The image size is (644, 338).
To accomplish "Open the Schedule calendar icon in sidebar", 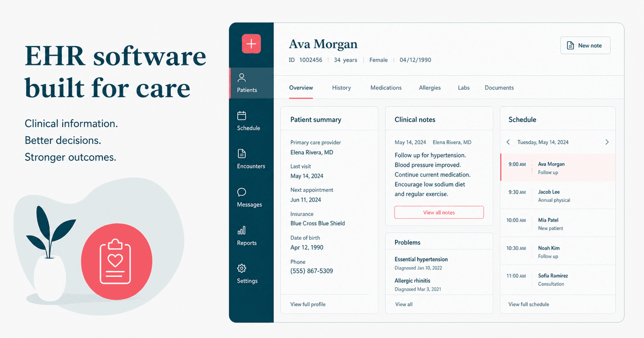I will (242, 115).
